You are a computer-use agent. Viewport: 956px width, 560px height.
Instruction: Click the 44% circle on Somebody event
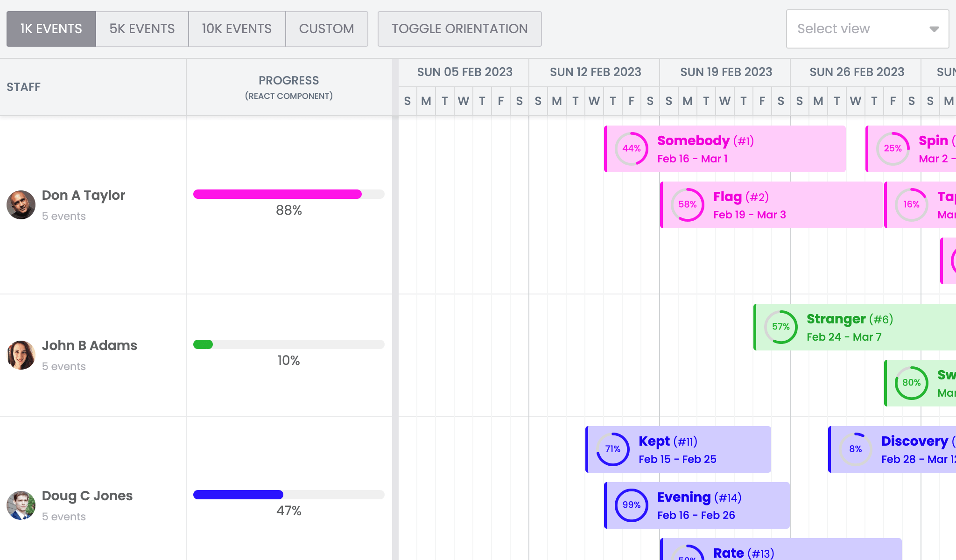[632, 148]
